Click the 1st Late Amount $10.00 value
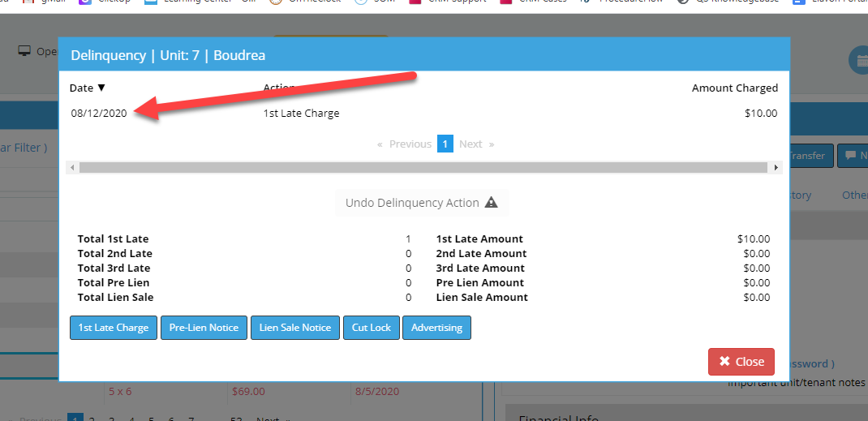This screenshot has height=421, width=868. click(x=754, y=239)
